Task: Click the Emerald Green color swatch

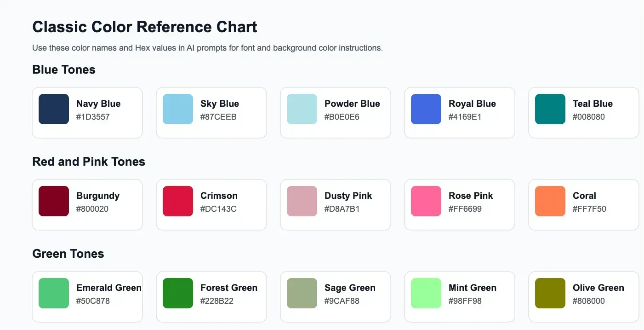Action: coord(54,293)
